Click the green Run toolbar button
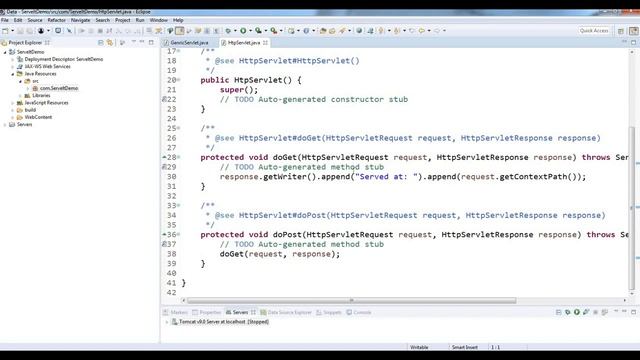The width and height of the screenshot is (640, 360). pos(243,31)
